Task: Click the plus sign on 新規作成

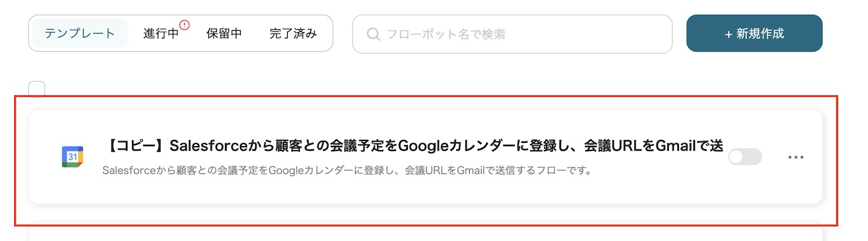Action: (729, 34)
